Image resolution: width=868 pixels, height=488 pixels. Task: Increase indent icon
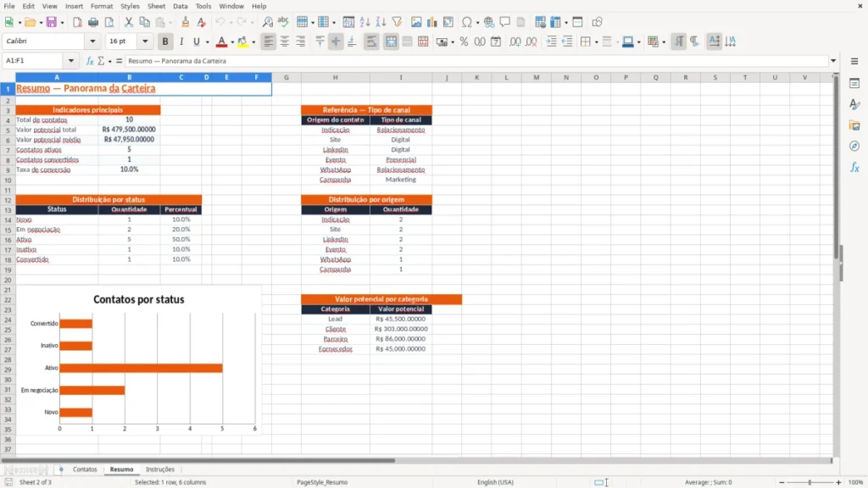[x=551, y=42]
